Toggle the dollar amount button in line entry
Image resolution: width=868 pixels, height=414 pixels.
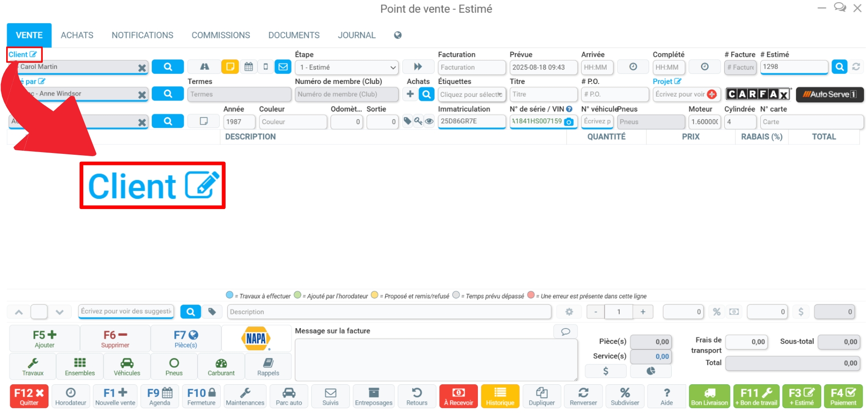tap(801, 312)
